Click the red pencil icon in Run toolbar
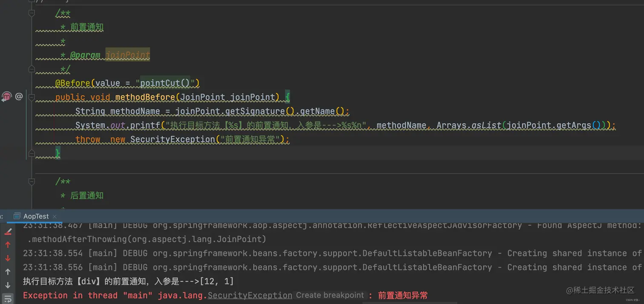The height and width of the screenshot is (304, 644). 8,232
